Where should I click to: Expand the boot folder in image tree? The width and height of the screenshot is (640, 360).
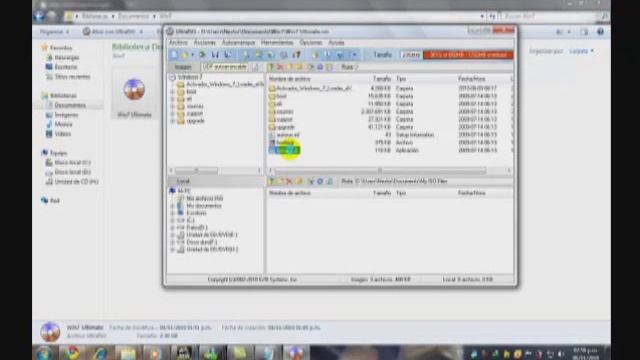tap(173, 92)
